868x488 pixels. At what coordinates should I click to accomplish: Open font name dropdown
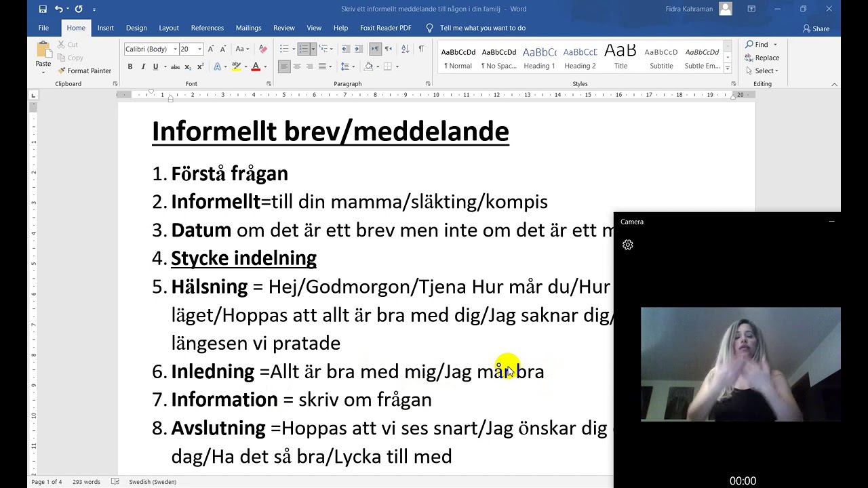(174, 49)
